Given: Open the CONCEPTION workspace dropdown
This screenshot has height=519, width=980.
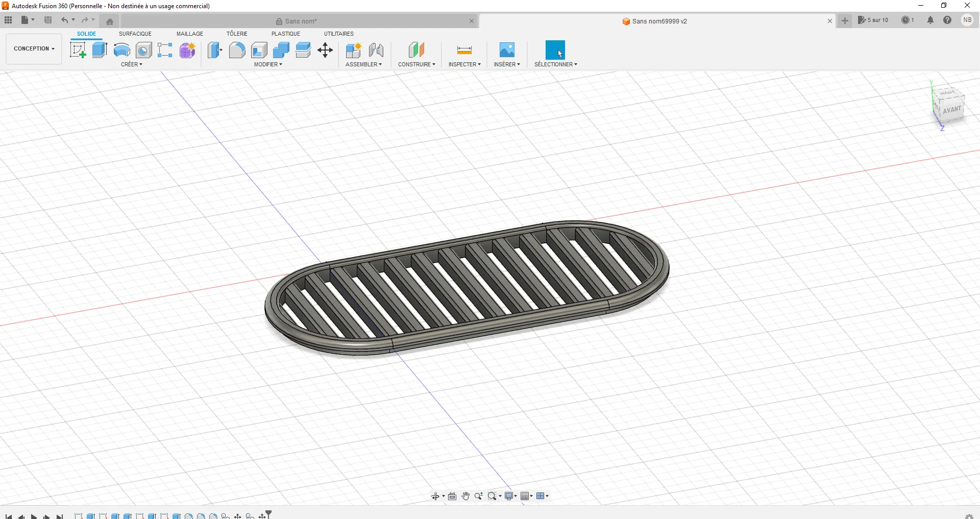Looking at the screenshot, I should click(x=34, y=49).
